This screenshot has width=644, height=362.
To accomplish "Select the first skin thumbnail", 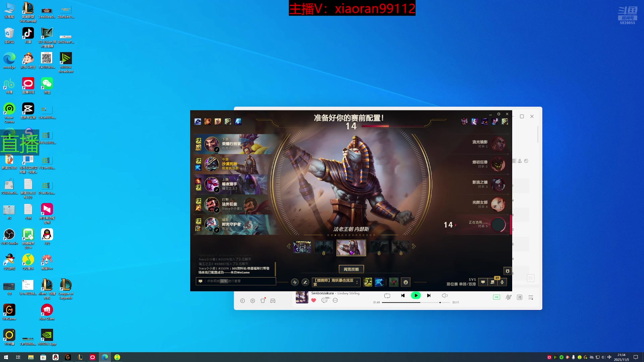I will pyautogui.click(x=302, y=247).
